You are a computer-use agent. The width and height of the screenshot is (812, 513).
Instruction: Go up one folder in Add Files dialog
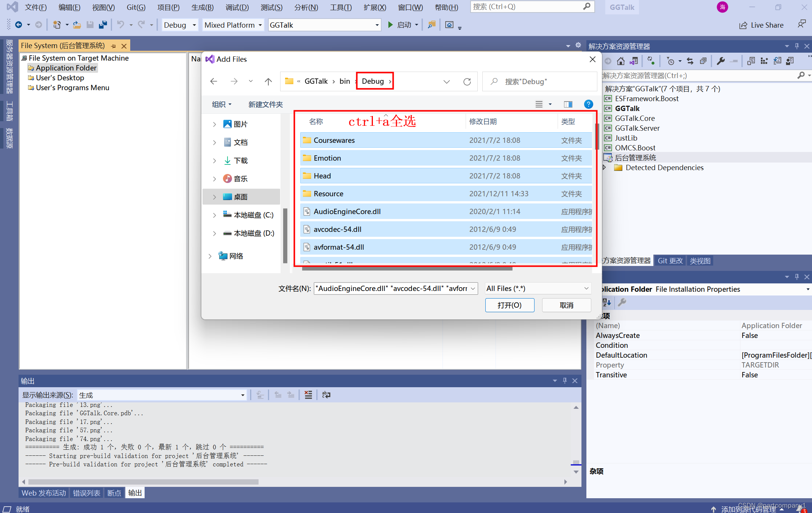[268, 81]
